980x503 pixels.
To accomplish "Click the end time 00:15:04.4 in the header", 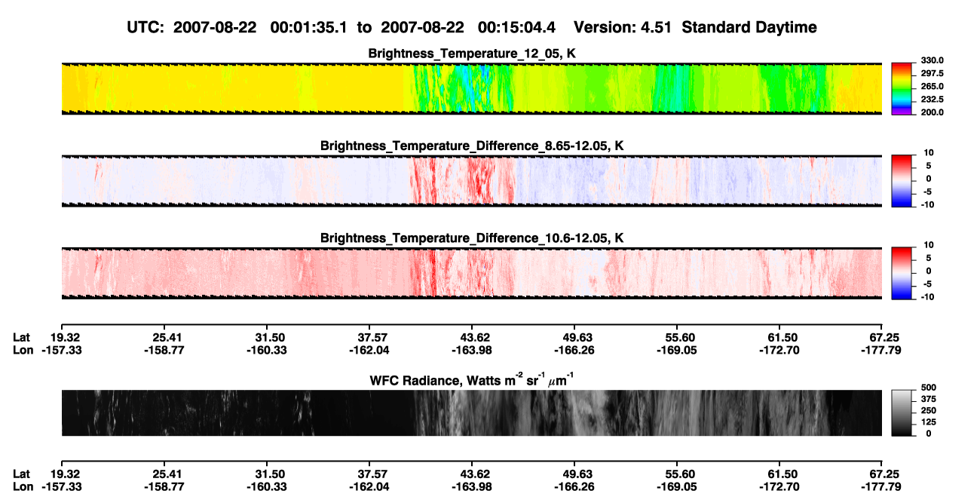I will click(516, 28).
